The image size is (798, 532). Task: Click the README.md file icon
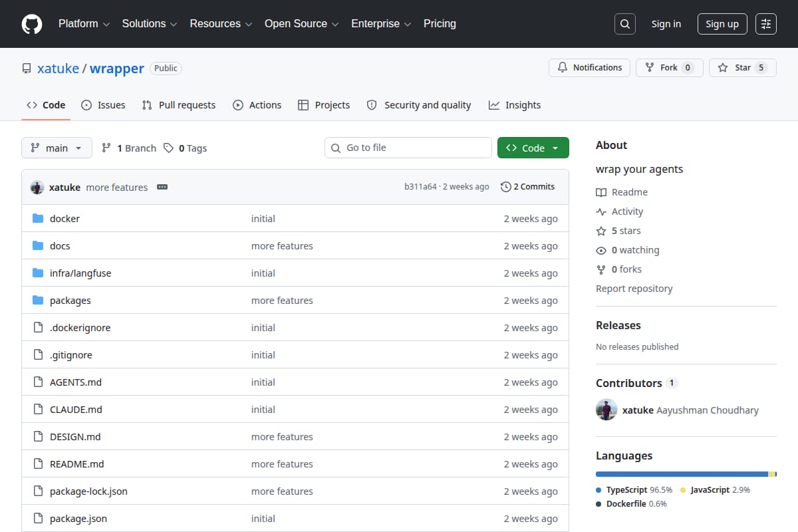click(x=38, y=464)
